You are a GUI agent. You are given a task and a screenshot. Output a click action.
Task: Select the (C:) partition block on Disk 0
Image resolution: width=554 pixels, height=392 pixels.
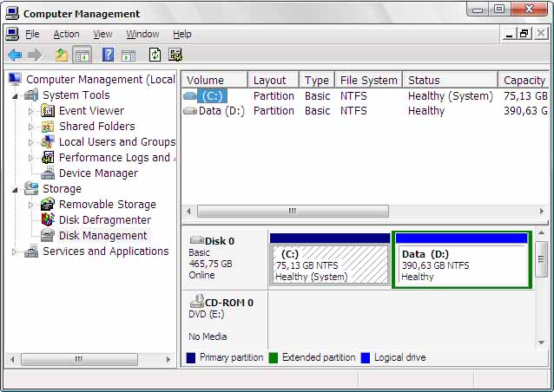[330, 259]
